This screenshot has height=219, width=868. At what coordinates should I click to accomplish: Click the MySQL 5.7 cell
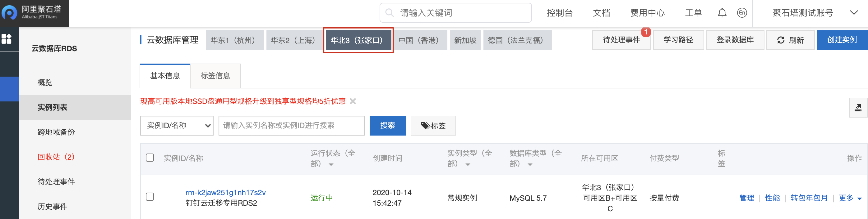[528, 198]
